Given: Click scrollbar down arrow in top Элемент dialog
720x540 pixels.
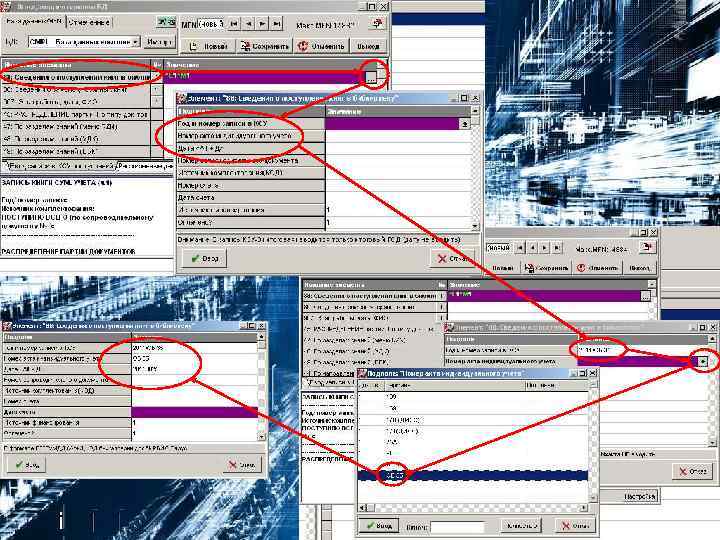Looking at the screenshot, I should point(475,226).
